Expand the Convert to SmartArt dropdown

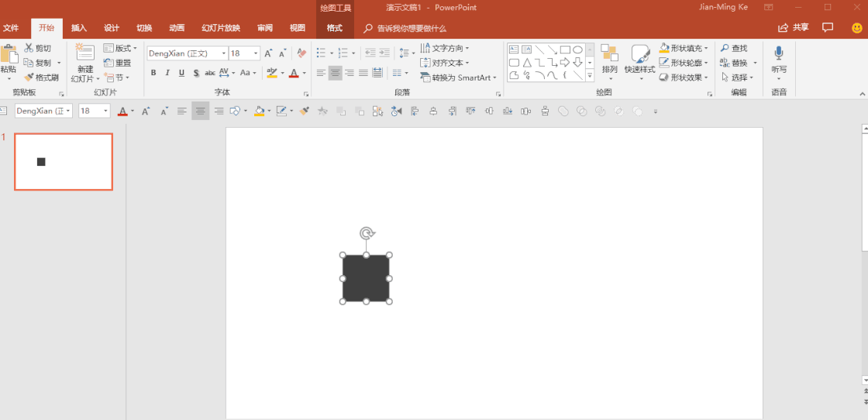(x=496, y=77)
